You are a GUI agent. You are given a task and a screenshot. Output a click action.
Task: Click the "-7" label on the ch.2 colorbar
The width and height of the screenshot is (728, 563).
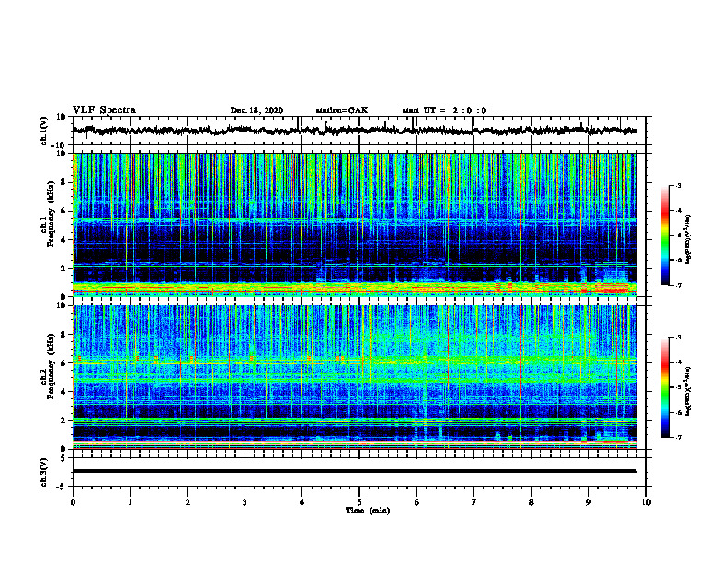[677, 437]
